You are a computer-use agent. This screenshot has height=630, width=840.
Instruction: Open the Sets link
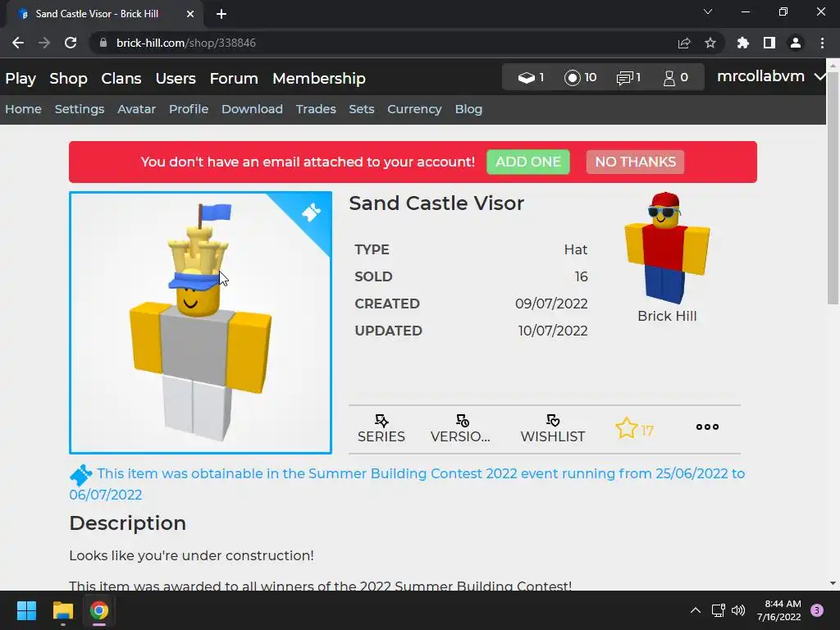(x=361, y=109)
